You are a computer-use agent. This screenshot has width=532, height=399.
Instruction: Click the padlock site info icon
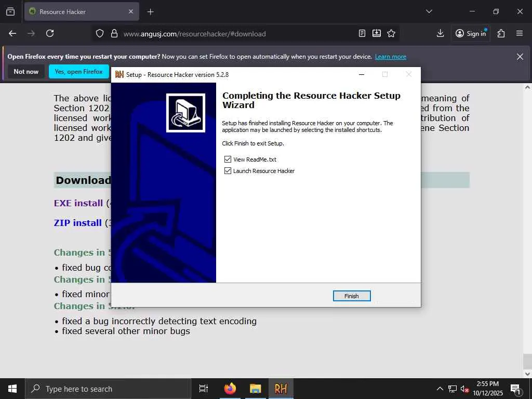(114, 34)
